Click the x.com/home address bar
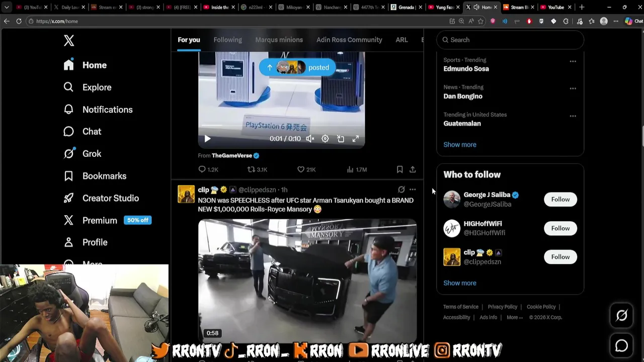The image size is (644, 362). [x=236, y=21]
